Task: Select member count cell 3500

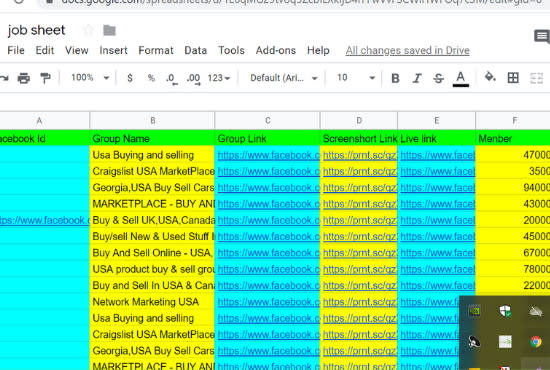Action: click(x=513, y=171)
